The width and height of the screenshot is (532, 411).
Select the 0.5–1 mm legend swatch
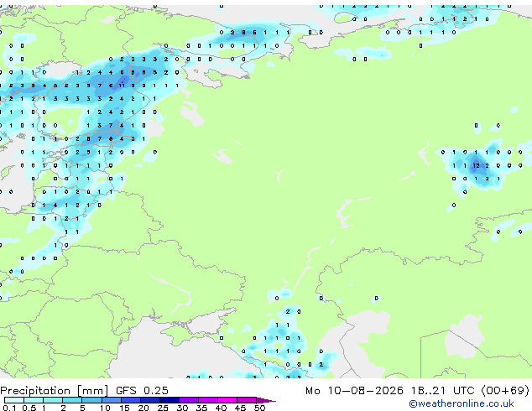click(x=34, y=400)
